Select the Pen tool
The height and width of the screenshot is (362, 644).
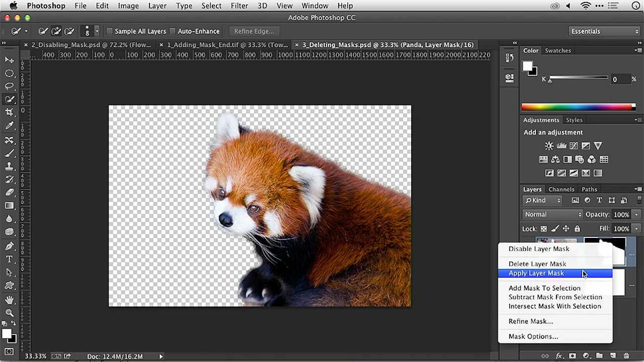(9, 246)
